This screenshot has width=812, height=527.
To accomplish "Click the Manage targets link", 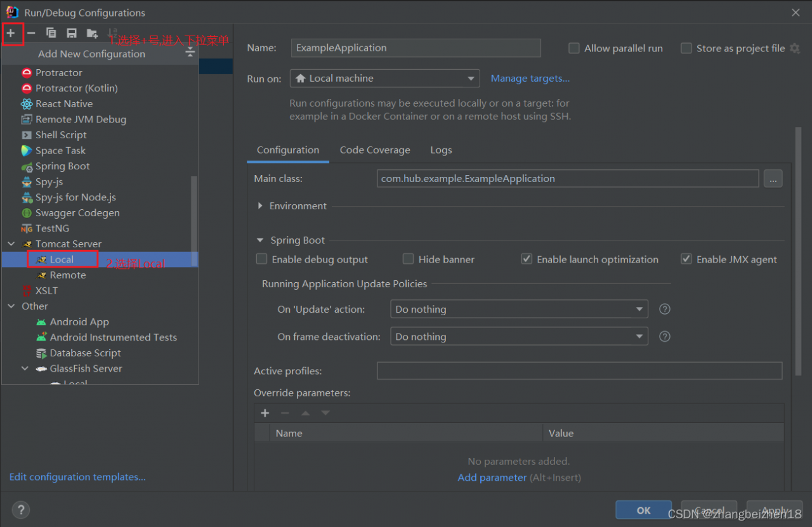I will click(x=530, y=78).
